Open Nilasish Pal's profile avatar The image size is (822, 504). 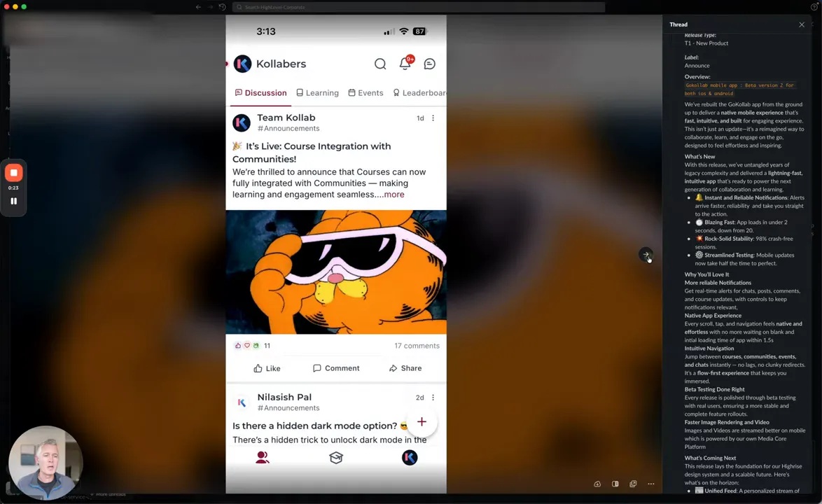[x=242, y=402]
